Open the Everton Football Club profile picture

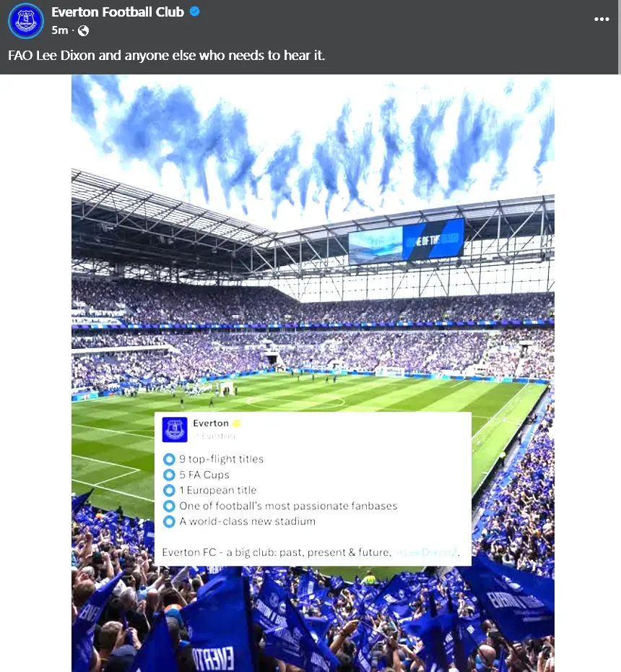(26, 20)
